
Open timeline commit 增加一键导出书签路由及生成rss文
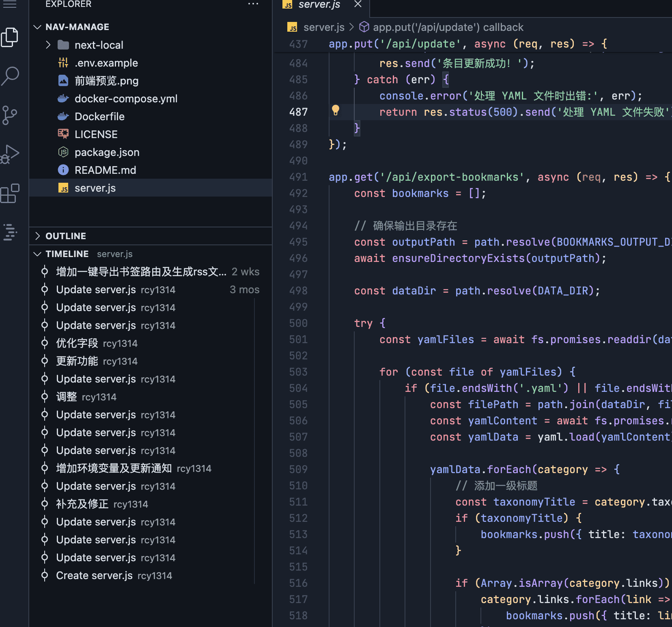click(x=151, y=271)
